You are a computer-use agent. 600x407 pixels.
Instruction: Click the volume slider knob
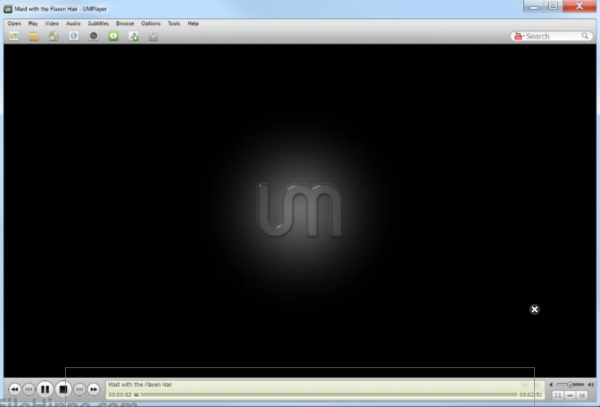[x=570, y=384]
